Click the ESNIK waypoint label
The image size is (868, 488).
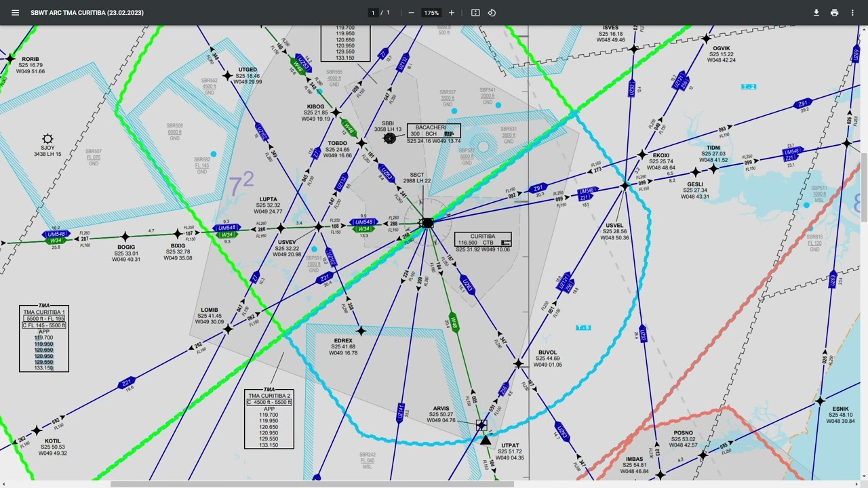pos(840,415)
